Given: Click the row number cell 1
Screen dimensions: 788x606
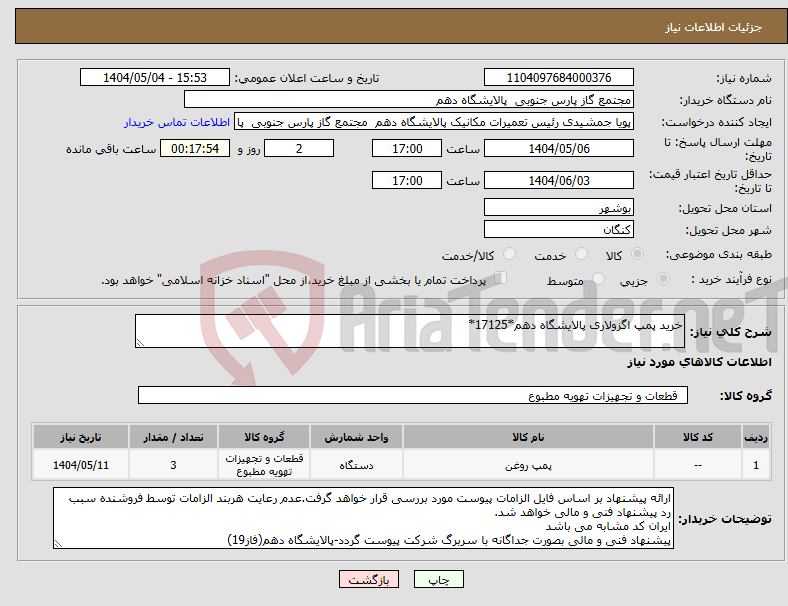Looking at the screenshot, I should 755,465.
